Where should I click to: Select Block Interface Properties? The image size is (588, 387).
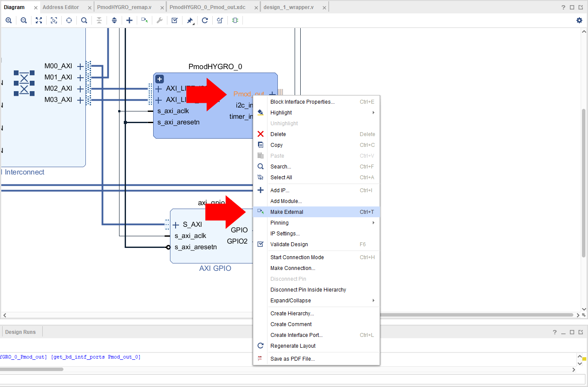click(316, 102)
